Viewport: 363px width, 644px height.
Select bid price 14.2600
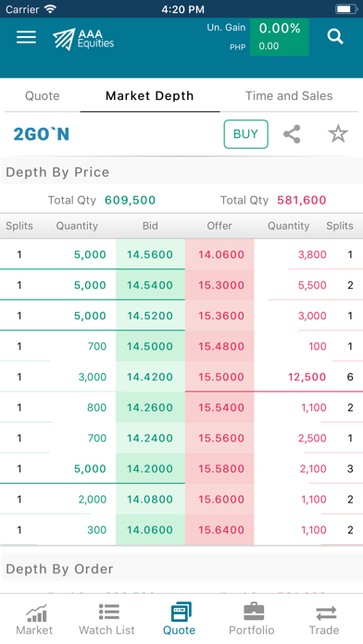(150, 407)
